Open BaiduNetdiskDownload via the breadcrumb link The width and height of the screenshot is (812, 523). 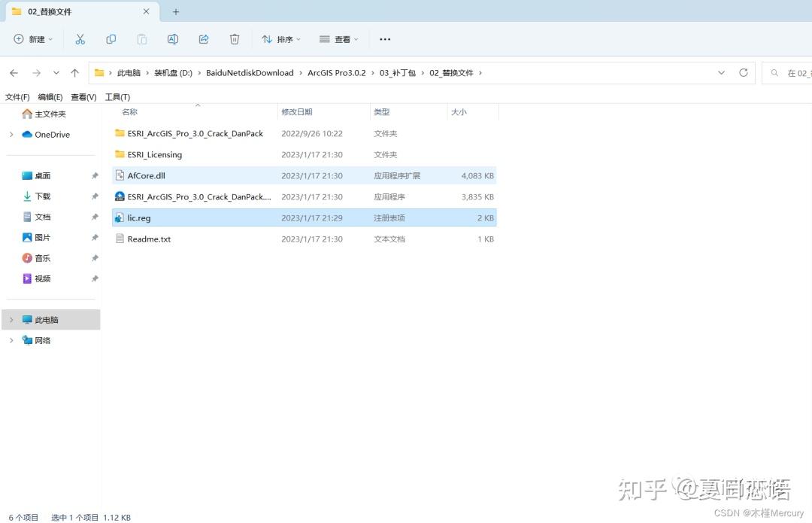(x=248, y=72)
